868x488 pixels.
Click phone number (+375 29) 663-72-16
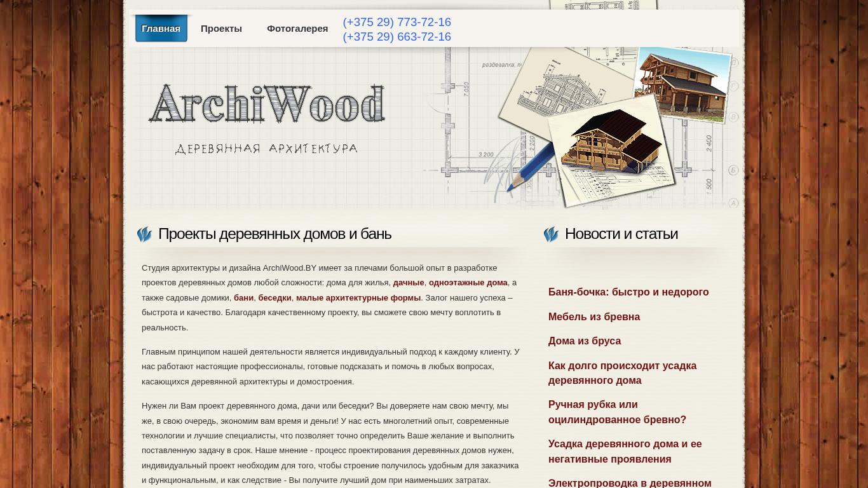pyautogui.click(x=397, y=37)
